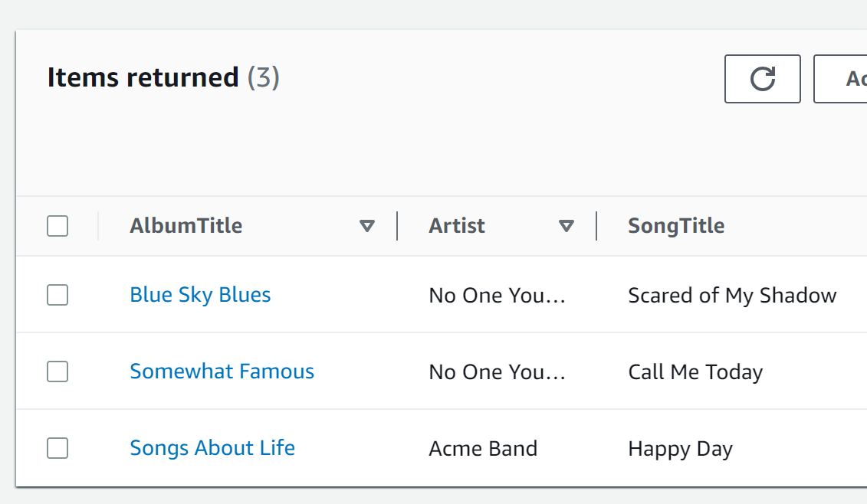Click the Acme Band artist cell
Image resolution: width=867 pixels, height=504 pixels.
(x=483, y=449)
